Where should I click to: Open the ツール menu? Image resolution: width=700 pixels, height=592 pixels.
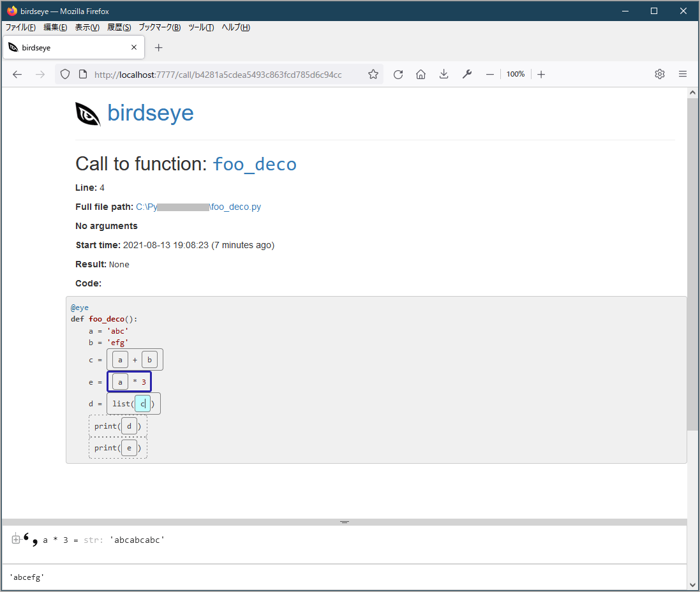click(x=202, y=27)
